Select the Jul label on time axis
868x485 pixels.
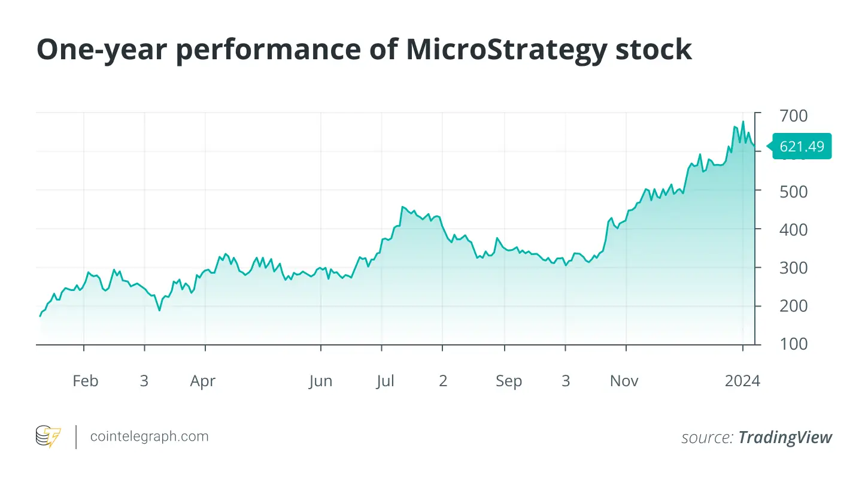tap(385, 381)
